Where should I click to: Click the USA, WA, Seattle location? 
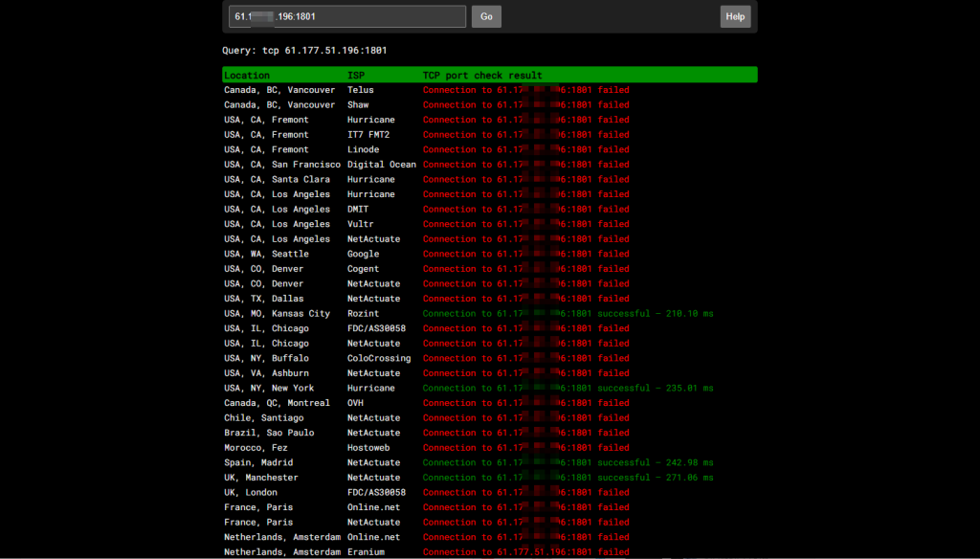pos(266,255)
